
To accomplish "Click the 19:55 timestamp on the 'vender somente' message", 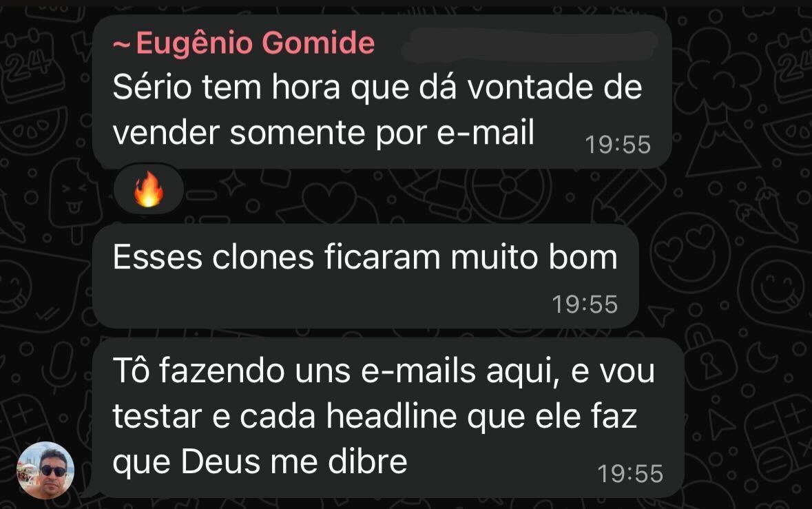I will click(617, 145).
